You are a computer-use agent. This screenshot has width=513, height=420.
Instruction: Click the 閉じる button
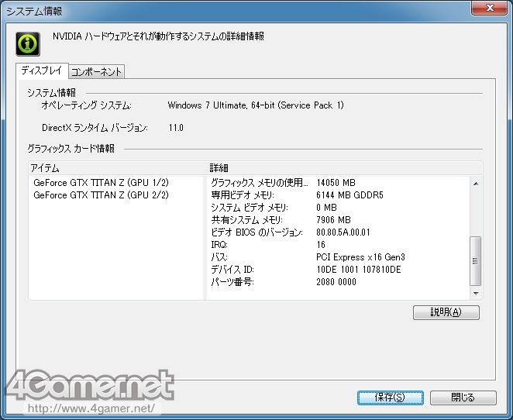(463, 398)
